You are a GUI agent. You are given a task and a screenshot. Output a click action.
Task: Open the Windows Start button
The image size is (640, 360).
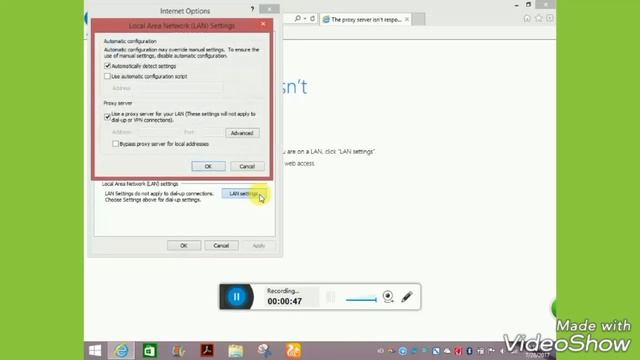[x=95, y=351]
